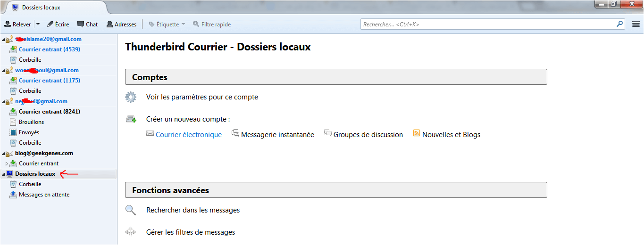Screen dimensions: 644x245
Task: Collapse the second gmail account tree
Action: click(x=3, y=71)
